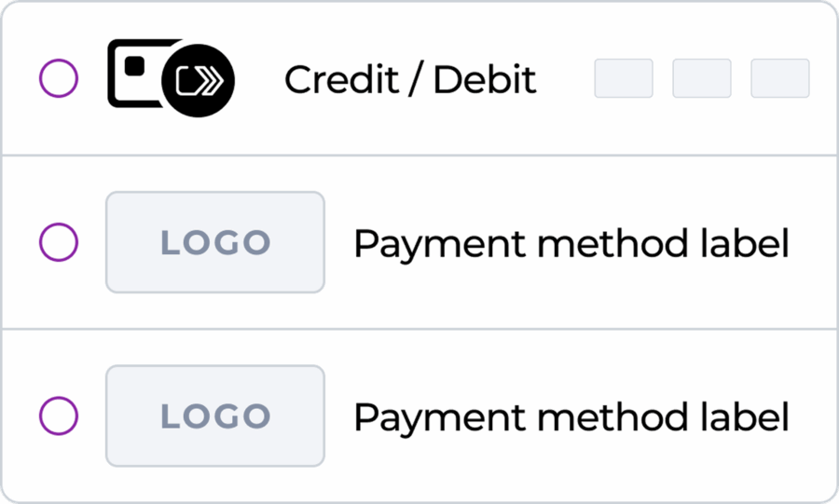Click the last card brand placeholder box

pos(780,78)
